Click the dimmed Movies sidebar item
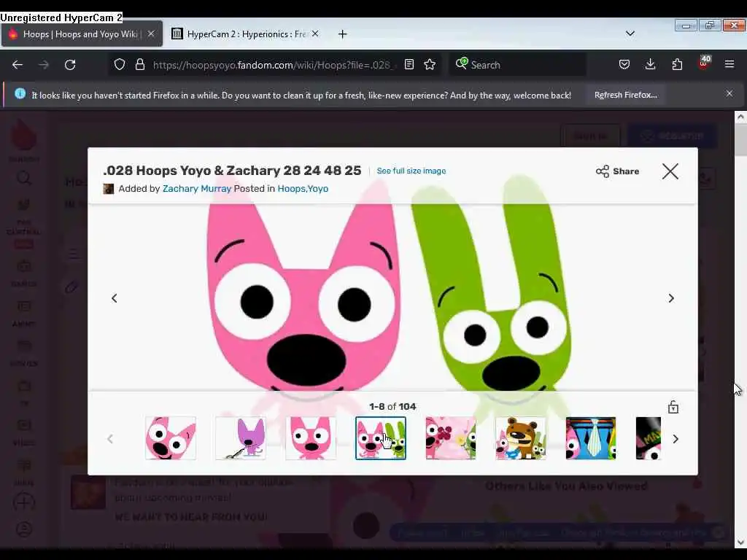Viewport: 747px width, 560px height. pos(24,354)
